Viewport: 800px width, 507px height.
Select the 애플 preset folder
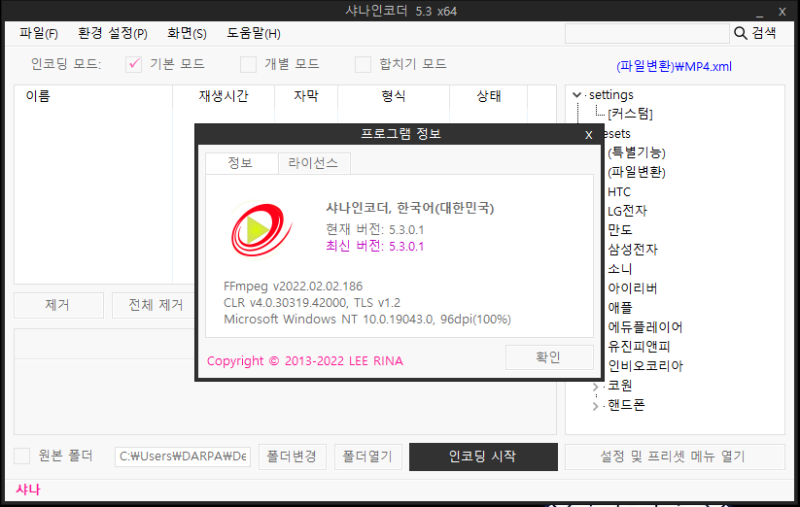[620, 308]
